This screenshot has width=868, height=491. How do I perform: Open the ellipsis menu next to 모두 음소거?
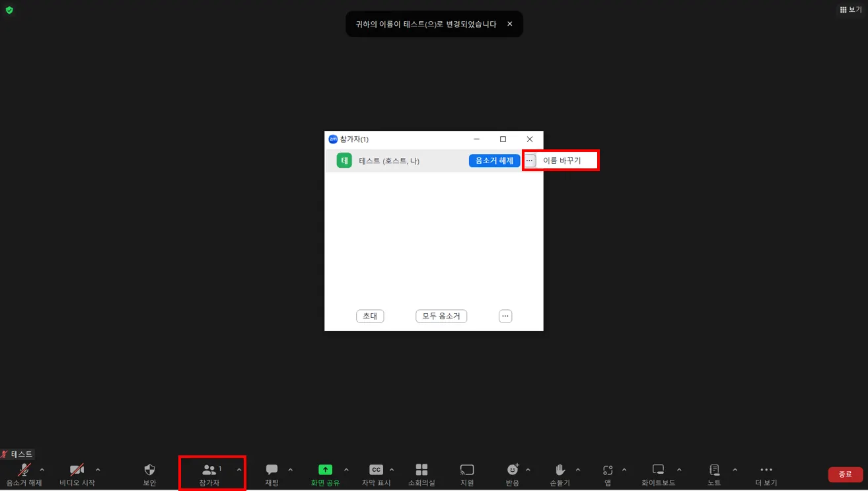coord(505,317)
